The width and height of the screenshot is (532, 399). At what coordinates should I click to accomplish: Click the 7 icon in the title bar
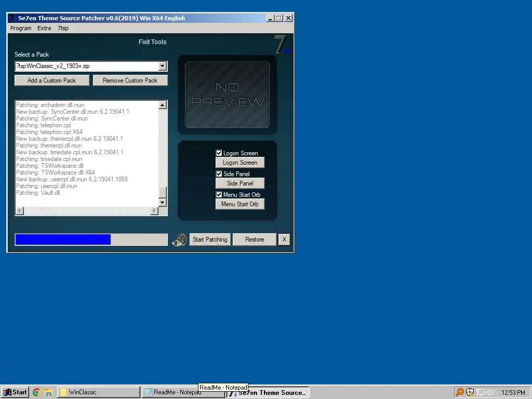click(x=12, y=18)
